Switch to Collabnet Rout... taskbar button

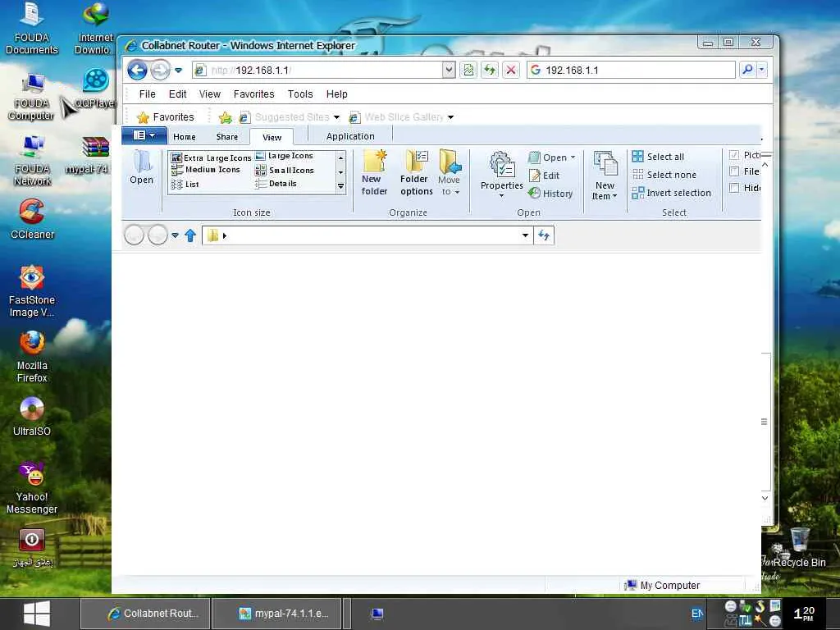coord(144,614)
